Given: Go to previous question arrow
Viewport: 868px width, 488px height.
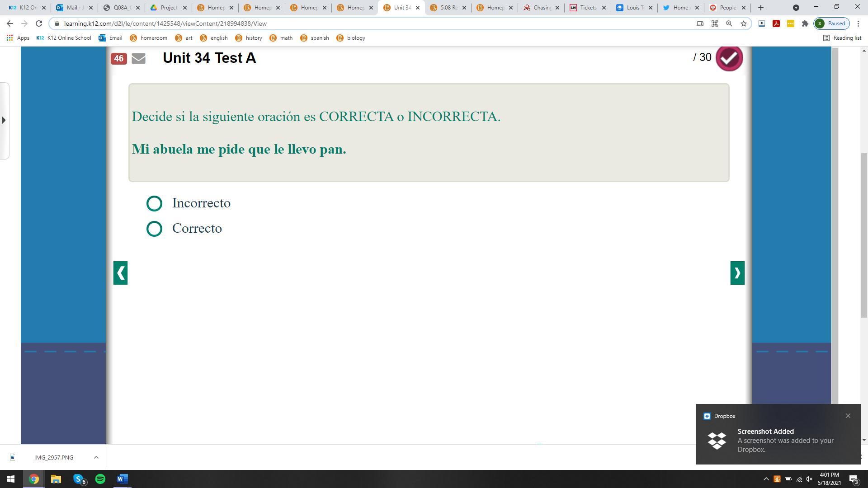Looking at the screenshot, I should (x=120, y=273).
